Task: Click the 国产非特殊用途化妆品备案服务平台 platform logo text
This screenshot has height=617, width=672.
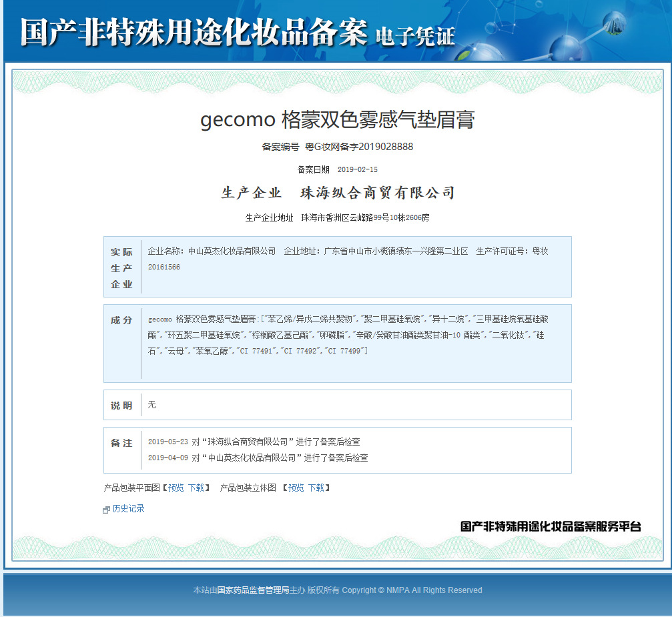Action: point(551,526)
